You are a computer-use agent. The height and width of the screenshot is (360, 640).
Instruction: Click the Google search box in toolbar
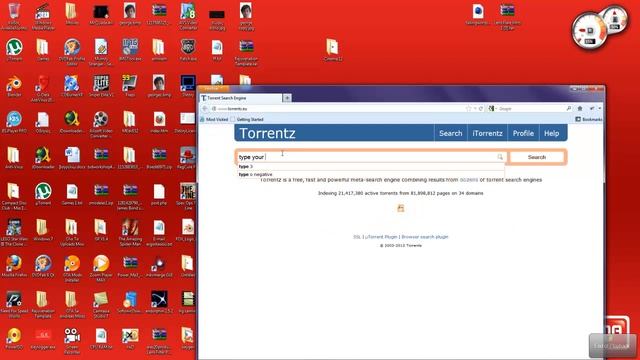point(531,109)
